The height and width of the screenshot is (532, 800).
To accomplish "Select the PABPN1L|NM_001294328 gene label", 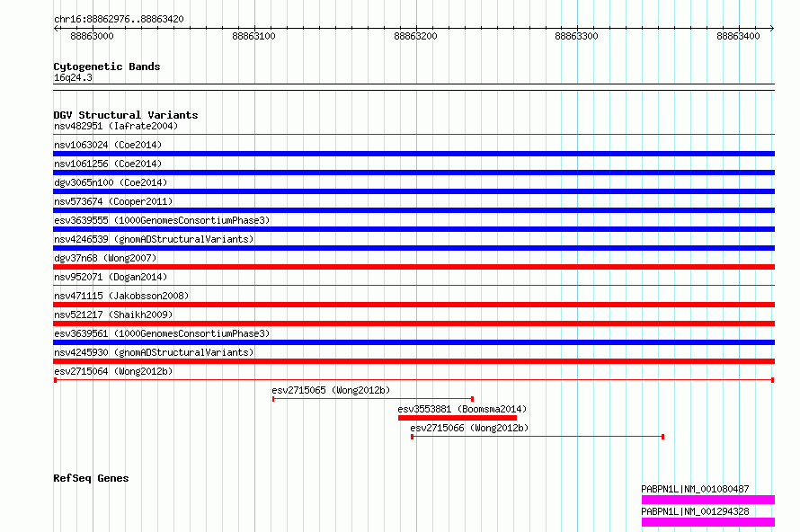I will pos(695,511).
